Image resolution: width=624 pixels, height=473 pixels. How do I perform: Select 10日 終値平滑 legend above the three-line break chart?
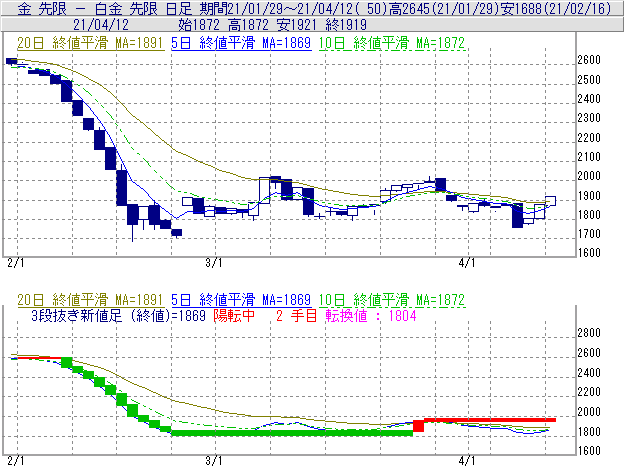coord(392,300)
